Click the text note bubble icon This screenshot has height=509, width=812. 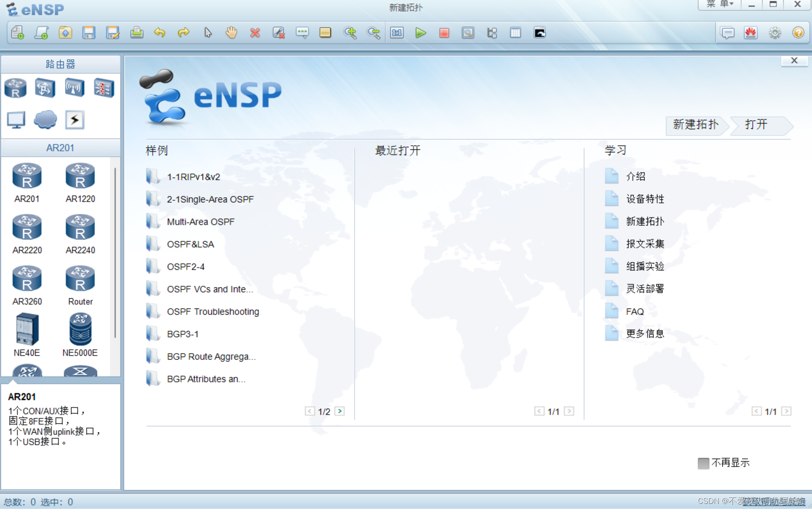coord(302,33)
